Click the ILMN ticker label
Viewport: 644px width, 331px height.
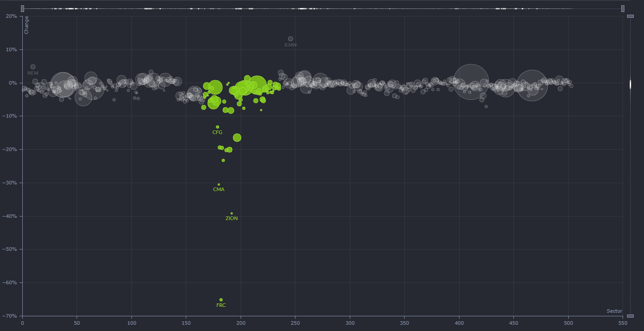point(291,45)
